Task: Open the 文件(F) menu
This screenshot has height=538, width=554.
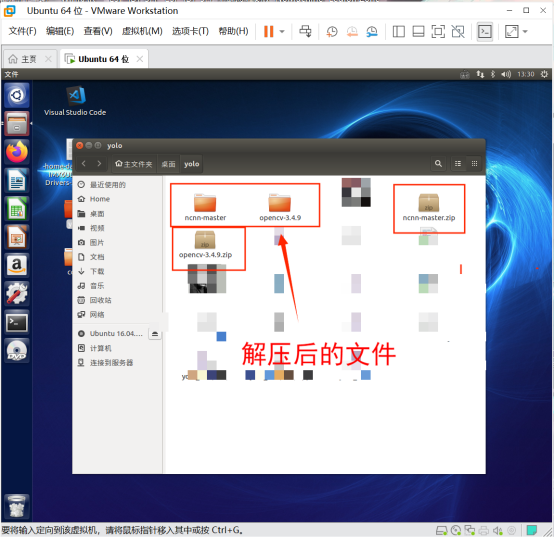Action: [23, 31]
